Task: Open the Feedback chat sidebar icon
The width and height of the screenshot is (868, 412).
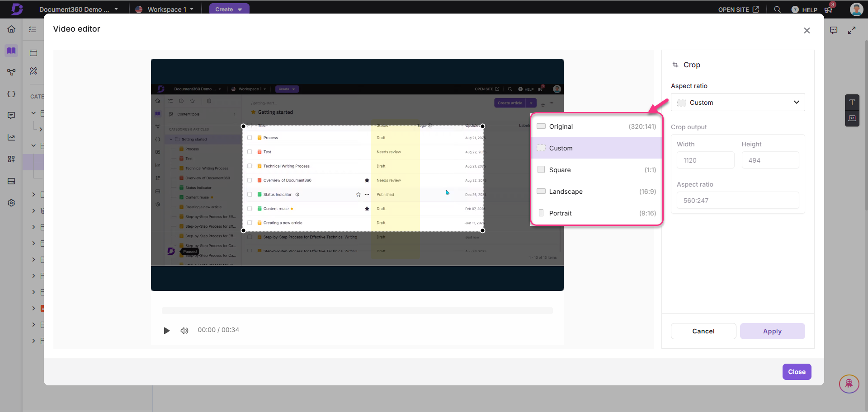Action: (x=11, y=116)
